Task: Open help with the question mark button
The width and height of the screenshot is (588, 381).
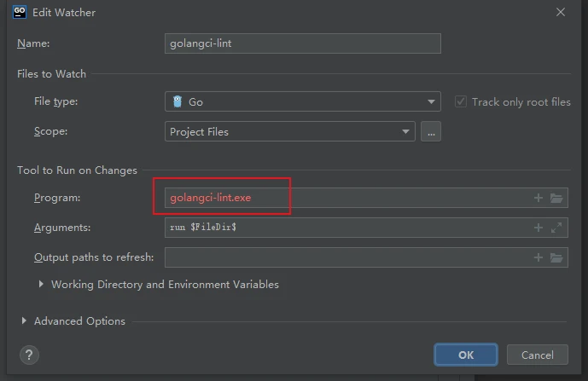Action: [29, 355]
